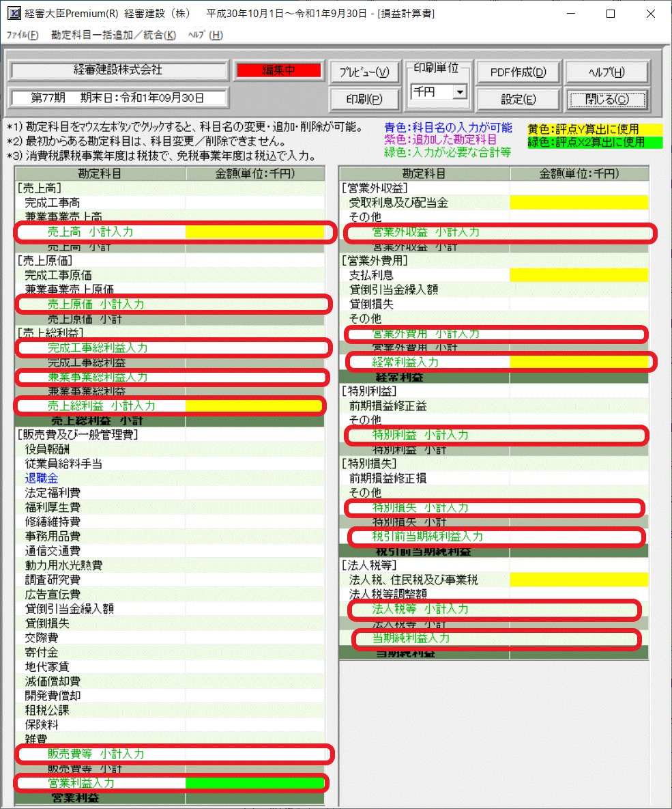672x809 pixels.
Task: Click the application icon in the title bar
Action: click(x=14, y=13)
